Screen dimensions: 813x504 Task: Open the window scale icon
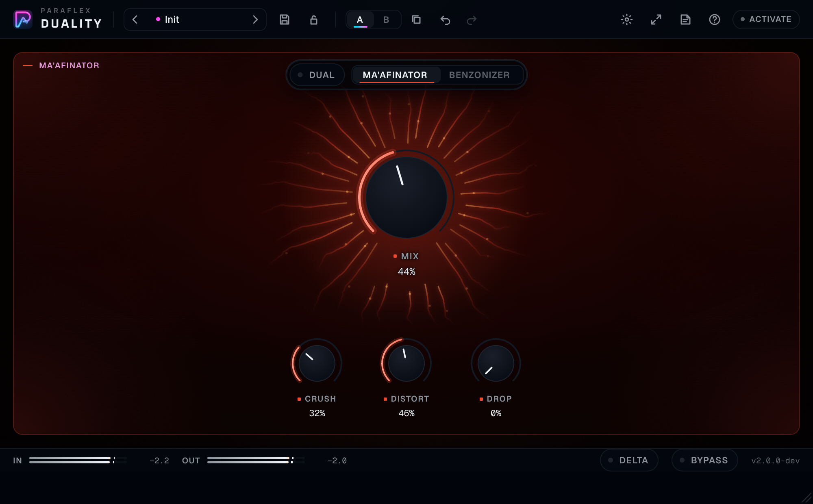(656, 20)
